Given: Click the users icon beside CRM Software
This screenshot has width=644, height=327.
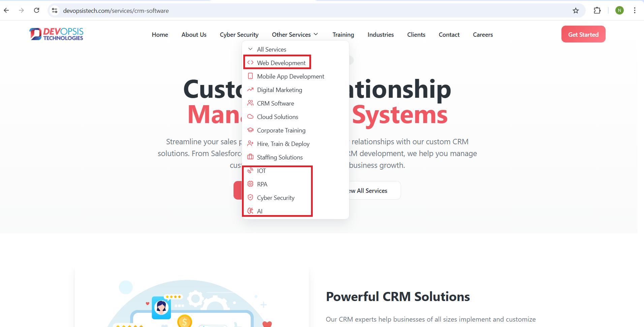Looking at the screenshot, I should [x=250, y=103].
